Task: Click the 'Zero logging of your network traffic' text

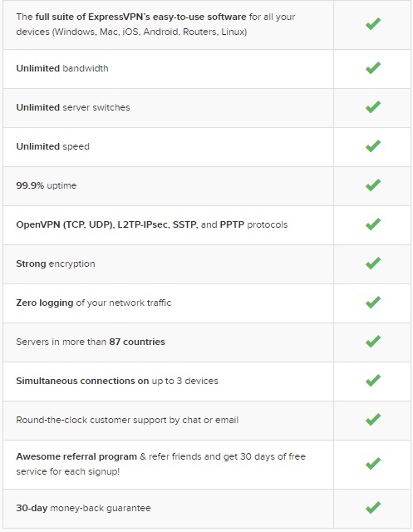Action: tap(94, 303)
